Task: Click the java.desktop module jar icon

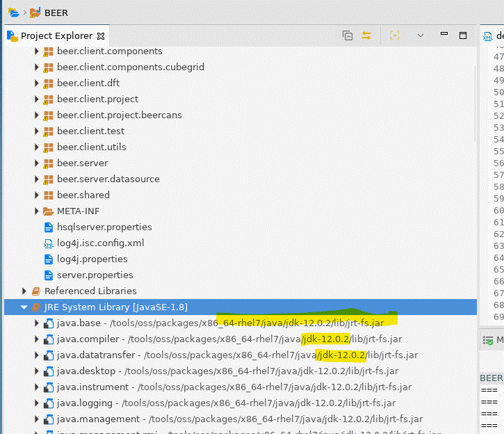Action: pyautogui.click(x=49, y=371)
